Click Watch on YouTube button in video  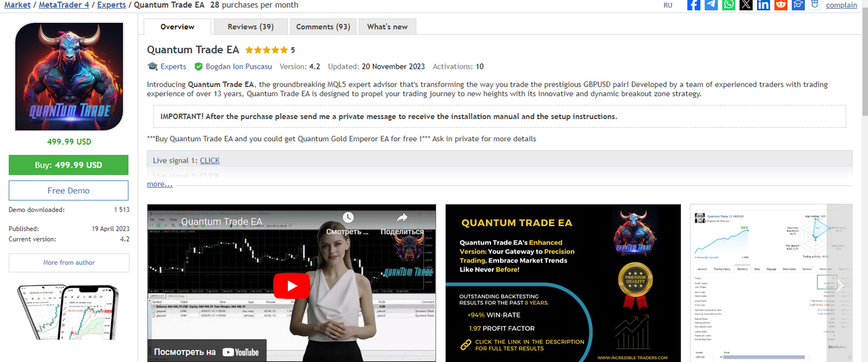click(x=207, y=351)
